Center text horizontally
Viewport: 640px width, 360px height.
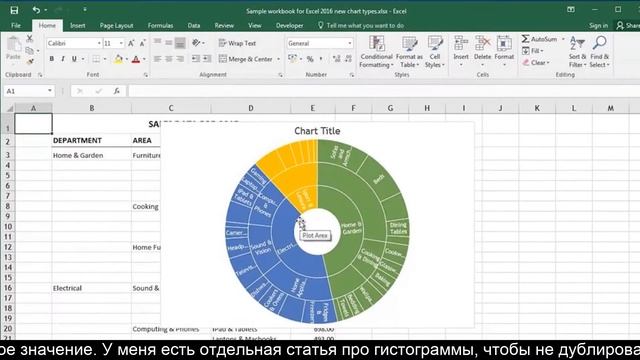(169, 59)
